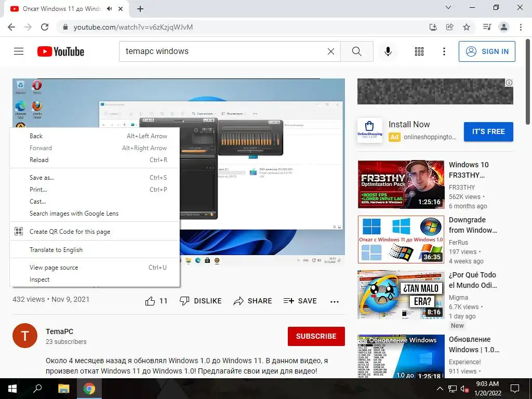Click the lock icon in address bar

65,27
